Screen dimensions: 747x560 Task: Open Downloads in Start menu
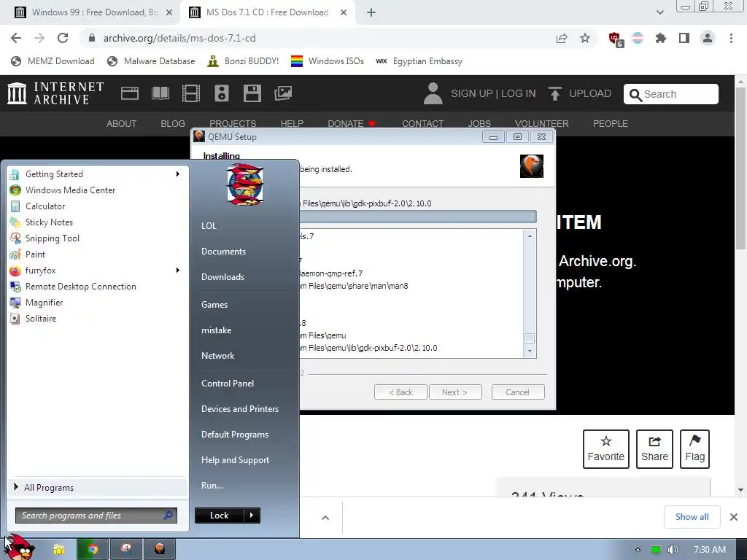[x=222, y=277]
